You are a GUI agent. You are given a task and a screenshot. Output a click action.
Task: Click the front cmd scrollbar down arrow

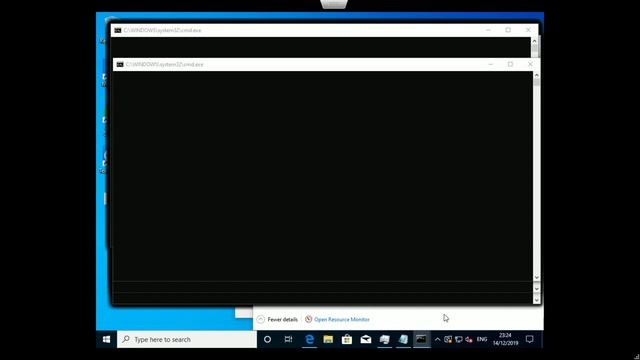tap(537, 278)
